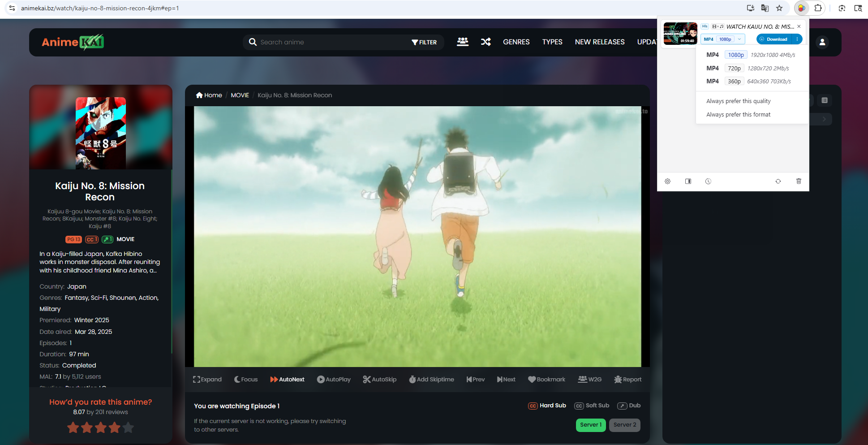Open the downloader settings gear icon
Screen dimensions: 868x445
point(667,181)
